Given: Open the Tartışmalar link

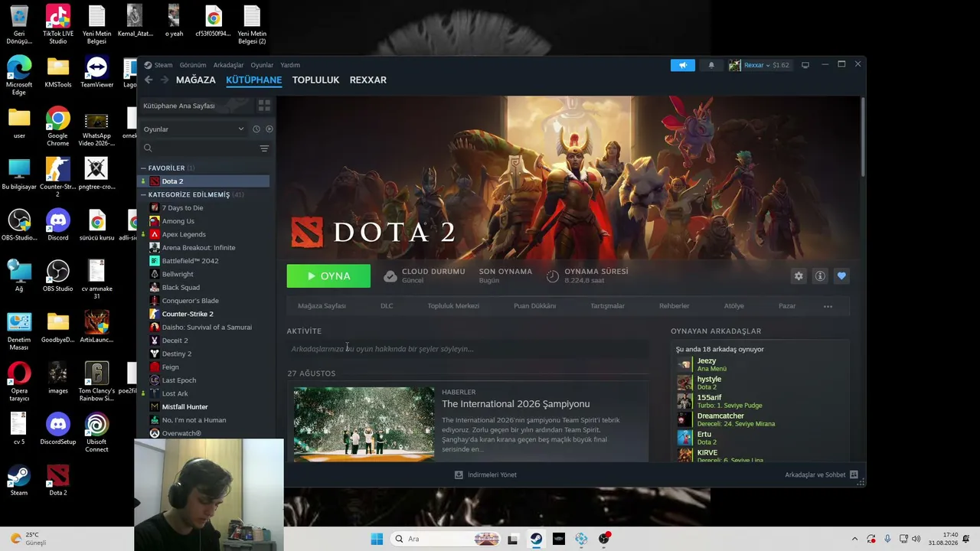Looking at the screenshot, I should [x=607, y=306].
